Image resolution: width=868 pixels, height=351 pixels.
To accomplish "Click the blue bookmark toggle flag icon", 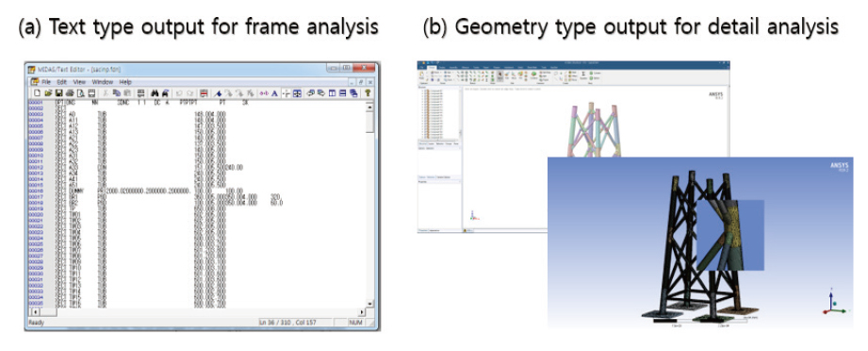I will tap(218, 93).
